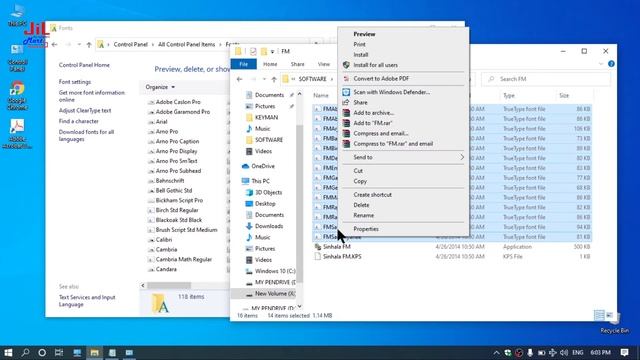Click Up arrow in FM window

(x=274, y=79)
